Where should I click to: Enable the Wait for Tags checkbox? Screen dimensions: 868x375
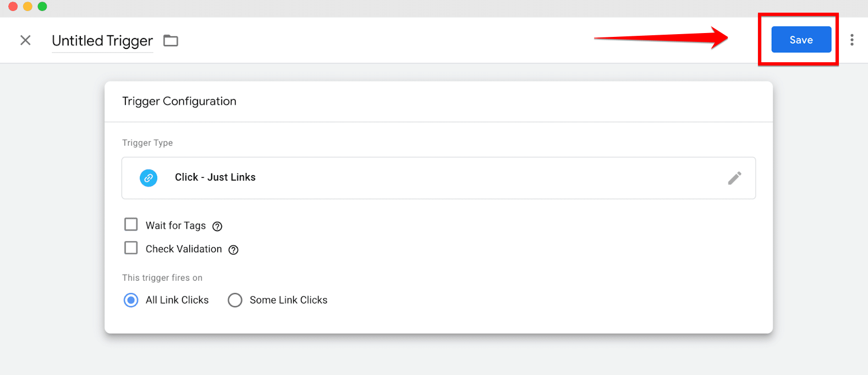[131, 225]
